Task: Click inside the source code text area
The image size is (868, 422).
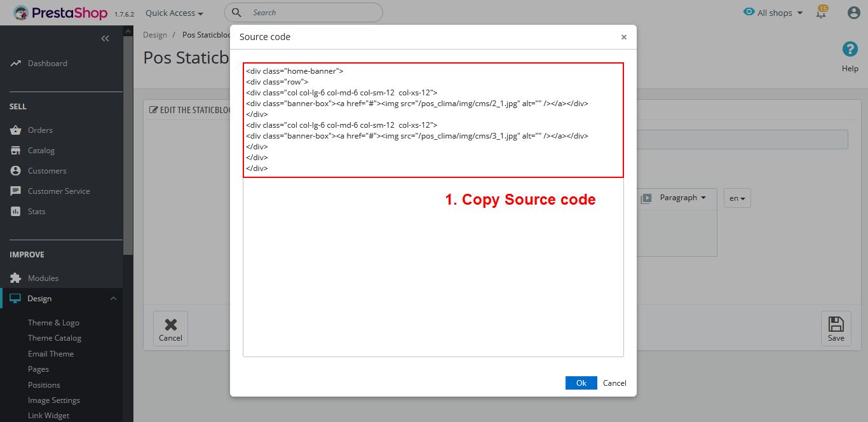Action: [x=432, y=267]
